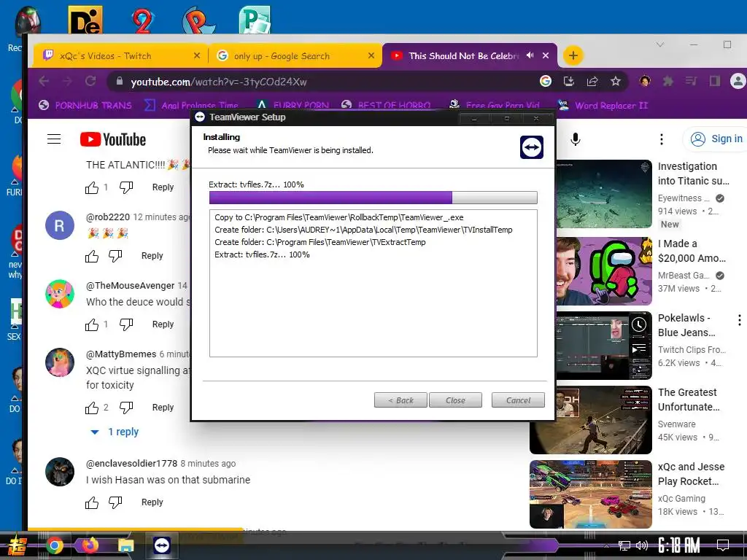
Task: Open xQc and Jesse Play Rocket video thumbnail
Action: pyautogui.click(x=591, y=494)
